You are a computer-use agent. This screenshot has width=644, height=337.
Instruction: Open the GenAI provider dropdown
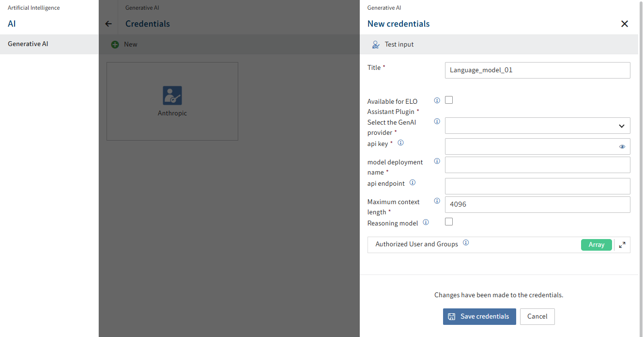click(x=537, y=126)
